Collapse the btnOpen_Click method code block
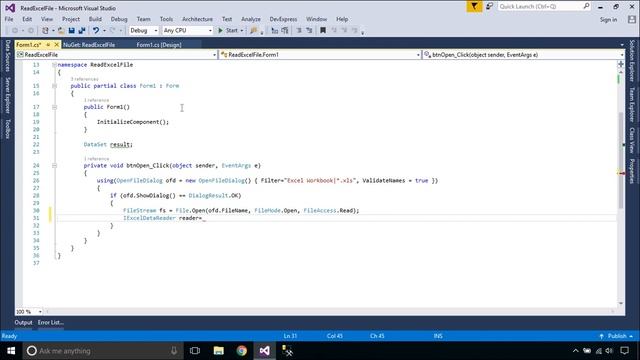 point(54,166)
